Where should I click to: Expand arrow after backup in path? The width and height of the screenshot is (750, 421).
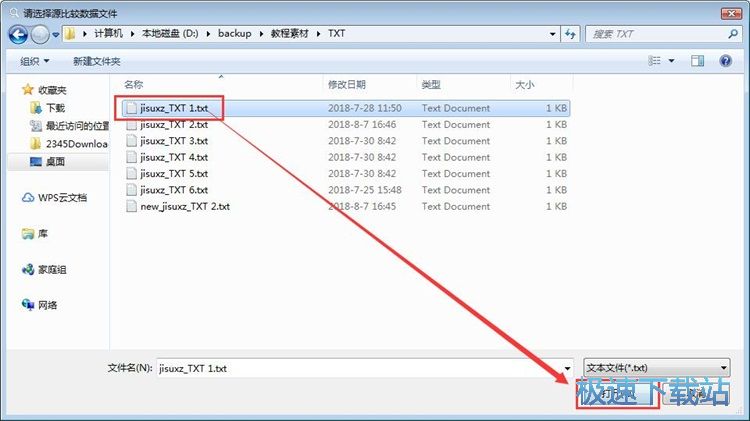pyautogui.click(x=261, y=34)
